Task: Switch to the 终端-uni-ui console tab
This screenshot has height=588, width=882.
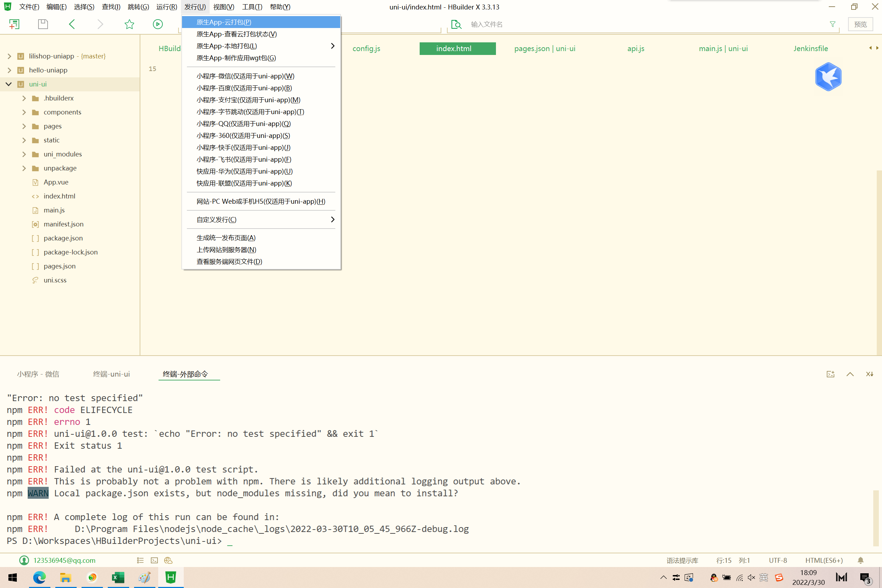Action: [111, 374]
